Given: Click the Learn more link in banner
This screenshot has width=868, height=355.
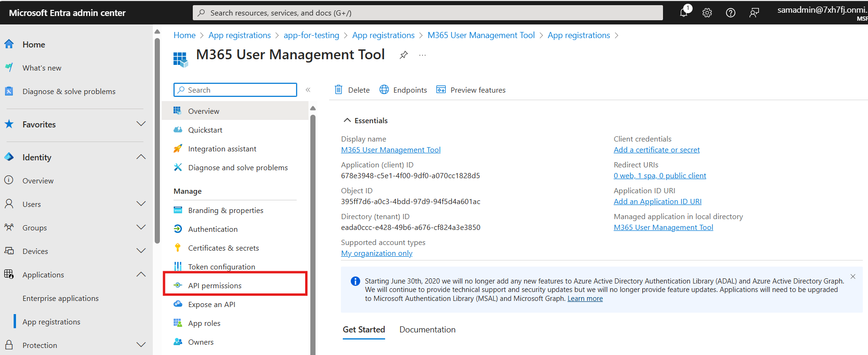Looking at the screenshot, I should click(585, 299).
